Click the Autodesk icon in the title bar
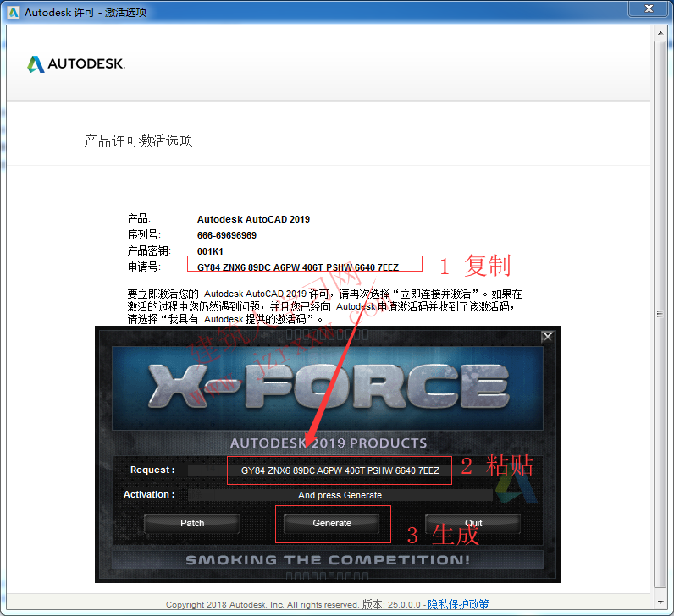This screenshot has width=674, height=616. click(x=14, y=12)
